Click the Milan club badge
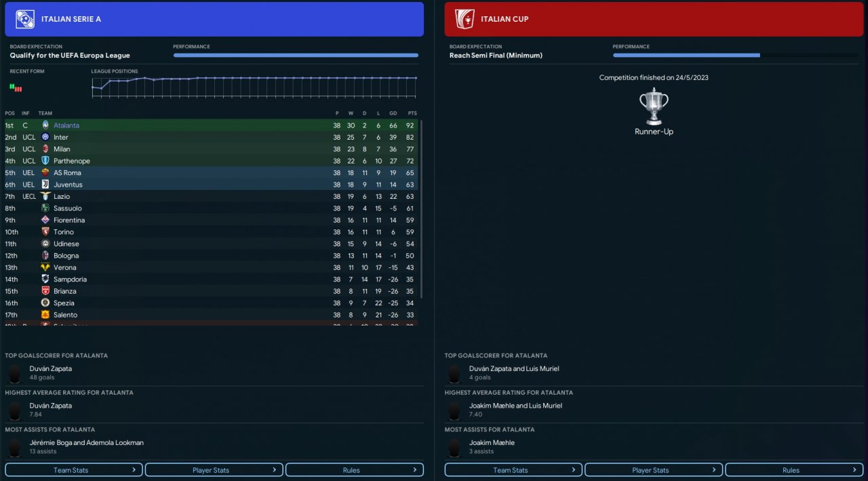Viewport: 868px width, 481px height. [45, 149]
